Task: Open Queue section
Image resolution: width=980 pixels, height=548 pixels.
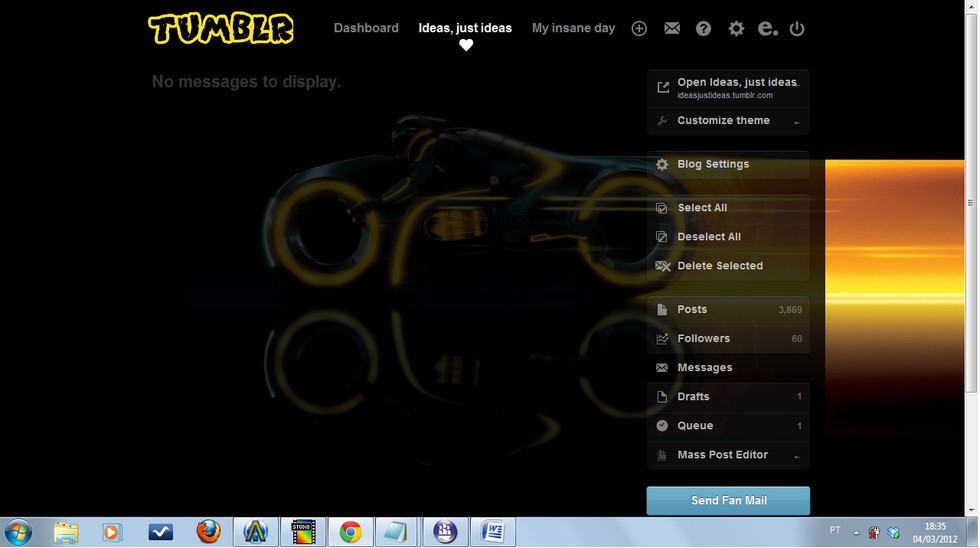Action: (x=728, y=426)
